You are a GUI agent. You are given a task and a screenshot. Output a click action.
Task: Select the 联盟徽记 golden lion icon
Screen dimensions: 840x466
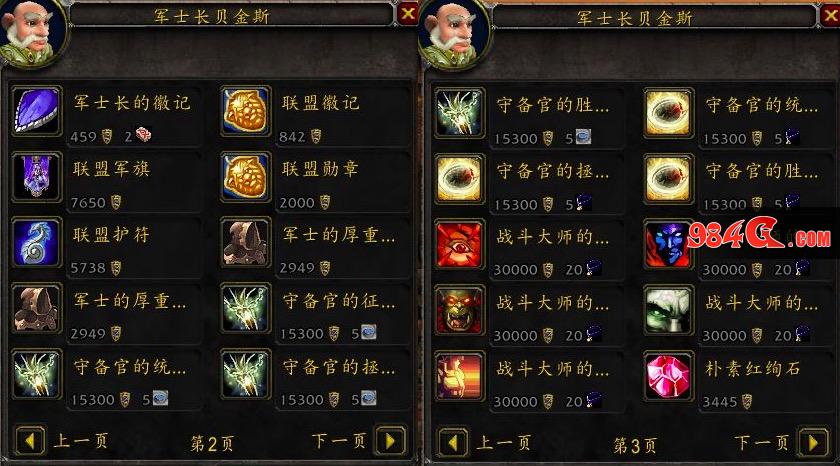click(245, 111)
